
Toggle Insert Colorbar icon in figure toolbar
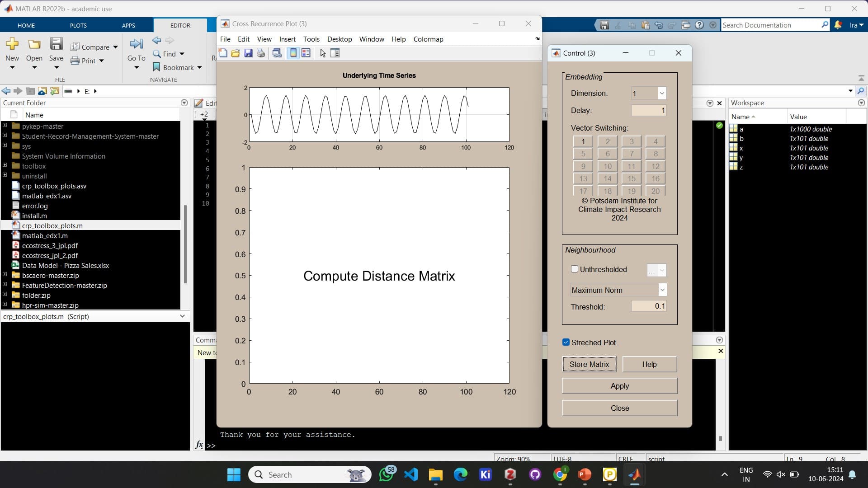coord(293,53)
